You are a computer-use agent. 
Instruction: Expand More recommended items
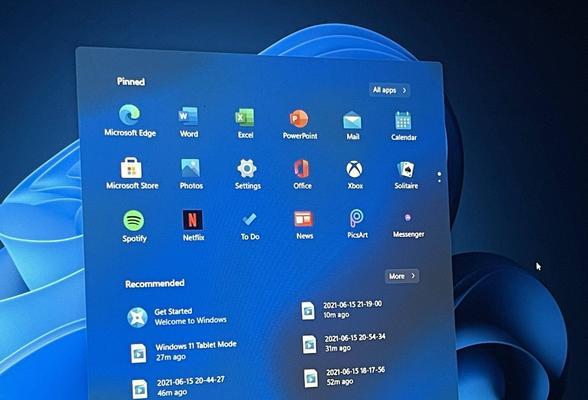(x=402, y=276)
